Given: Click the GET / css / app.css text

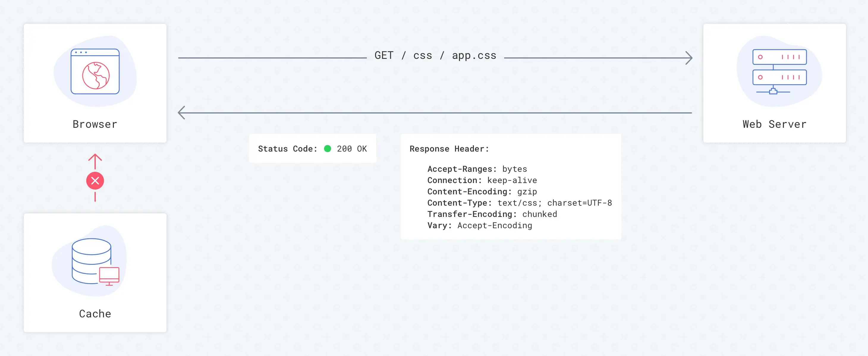Looking at the screenshot, I should tap(435, 56).
